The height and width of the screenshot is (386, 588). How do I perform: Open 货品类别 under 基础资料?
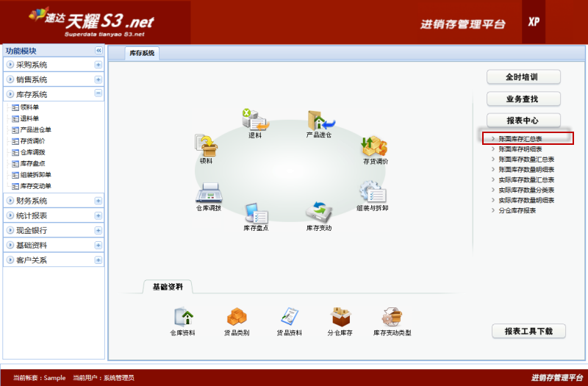click(237, 317)
